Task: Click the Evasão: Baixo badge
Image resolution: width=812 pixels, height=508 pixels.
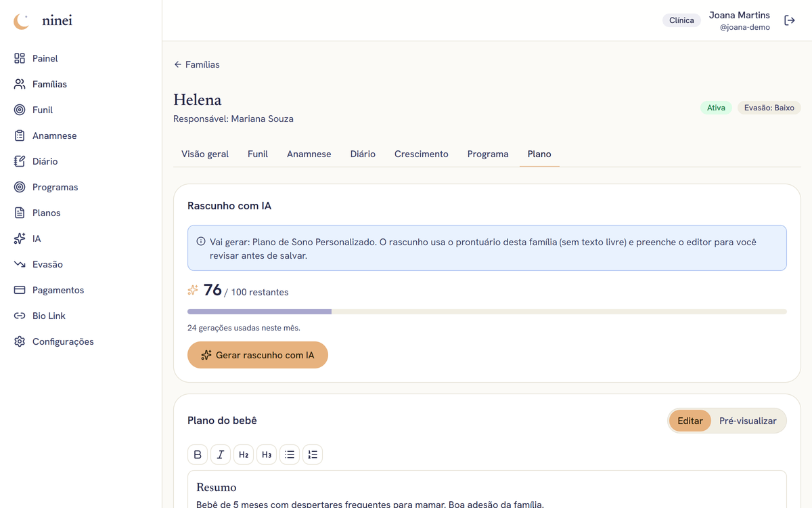Action: coord(769,108)
